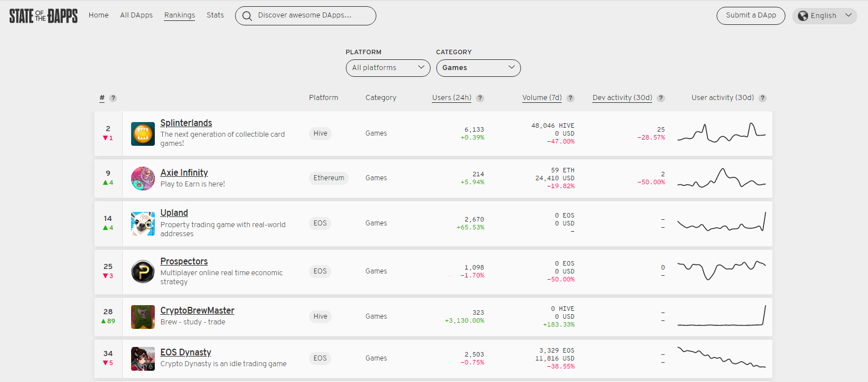Open the CryptoBrewMaster title link
Viewport: 868px width, 382px height.
(x=197, y=311)
